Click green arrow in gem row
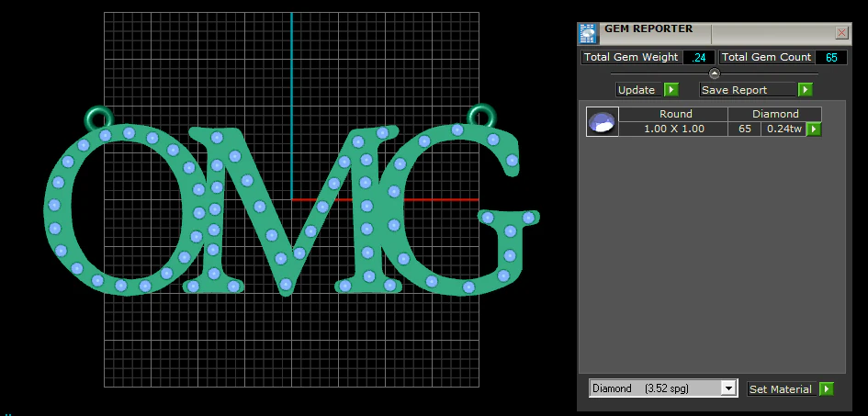The image size is (868, 416). pos(813,129)
